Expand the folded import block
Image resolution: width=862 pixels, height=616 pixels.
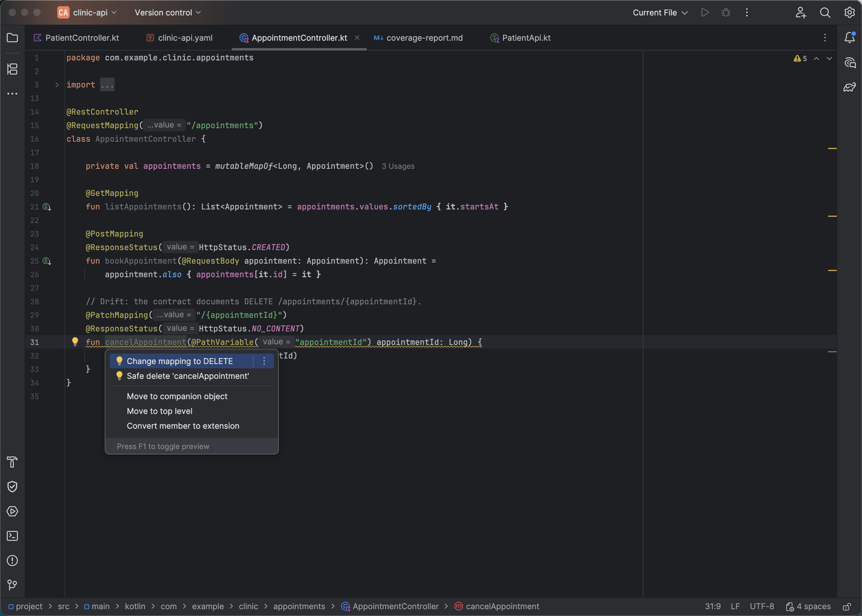57,85
